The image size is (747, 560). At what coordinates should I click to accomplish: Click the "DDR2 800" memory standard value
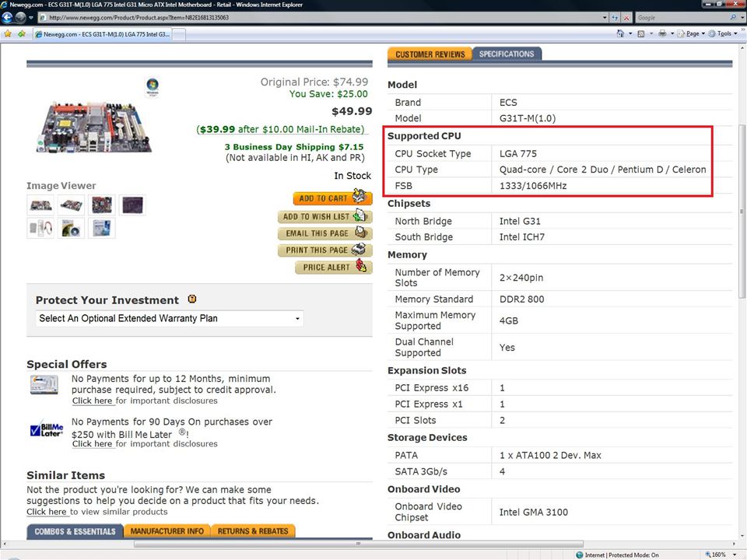[x=521, y=299]
